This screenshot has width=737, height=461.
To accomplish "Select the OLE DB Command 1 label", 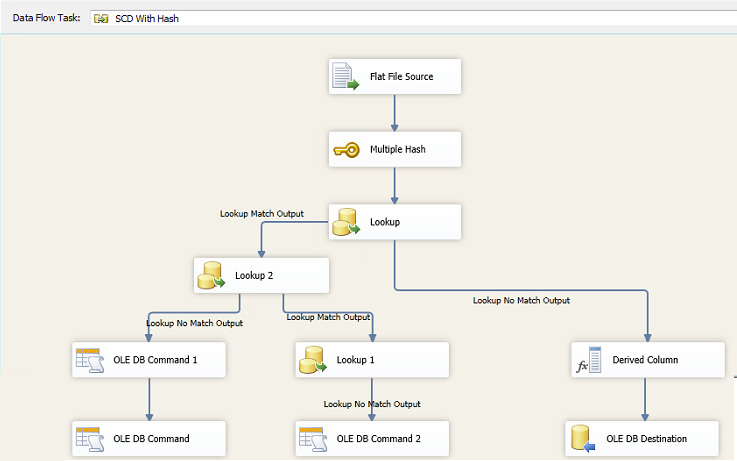I will pyautogui.click(x=155, y=360).
